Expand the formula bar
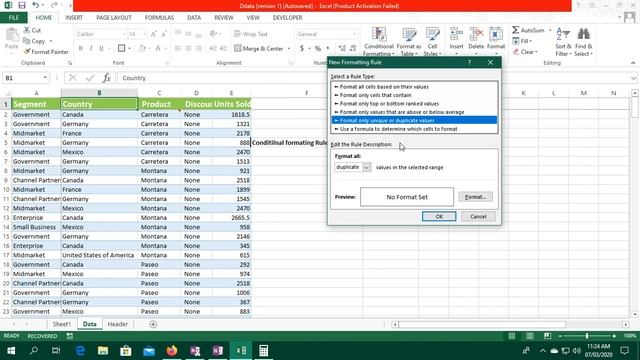This screenshot has height=360, width=640. [633, 78]
